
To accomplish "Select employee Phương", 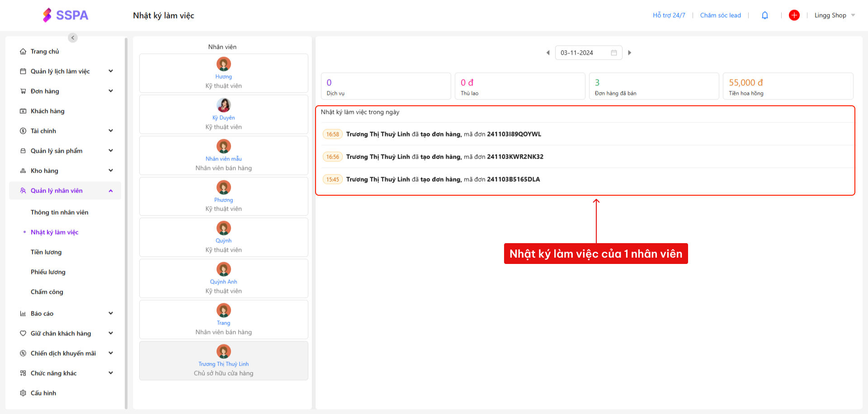I will click(x=224, y=196).
